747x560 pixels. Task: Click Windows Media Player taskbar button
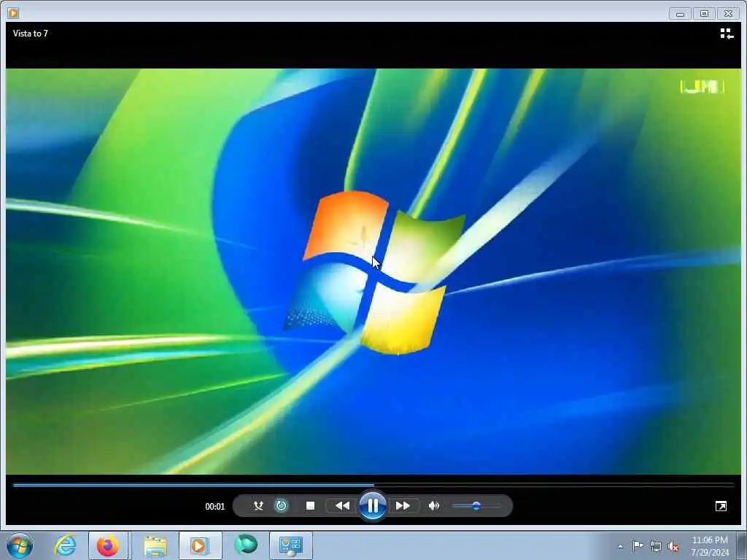pyautogui.click(x=200, y=545)
